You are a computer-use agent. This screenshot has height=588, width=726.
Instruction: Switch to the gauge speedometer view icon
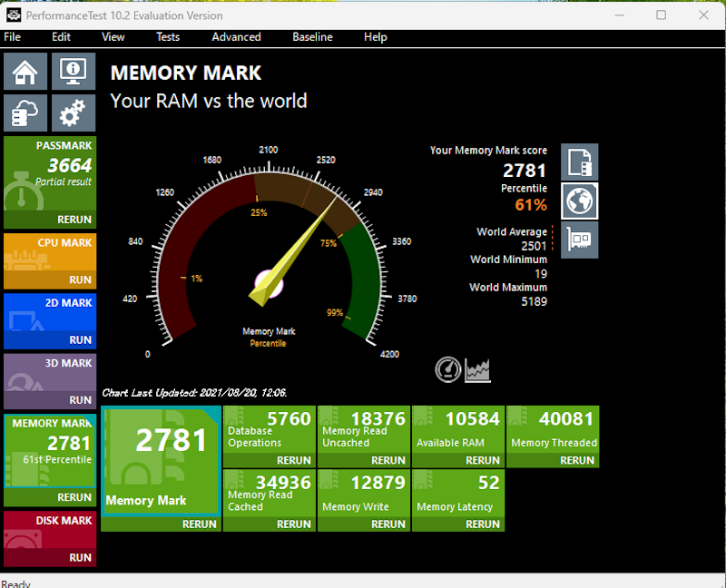coord(447,369)
